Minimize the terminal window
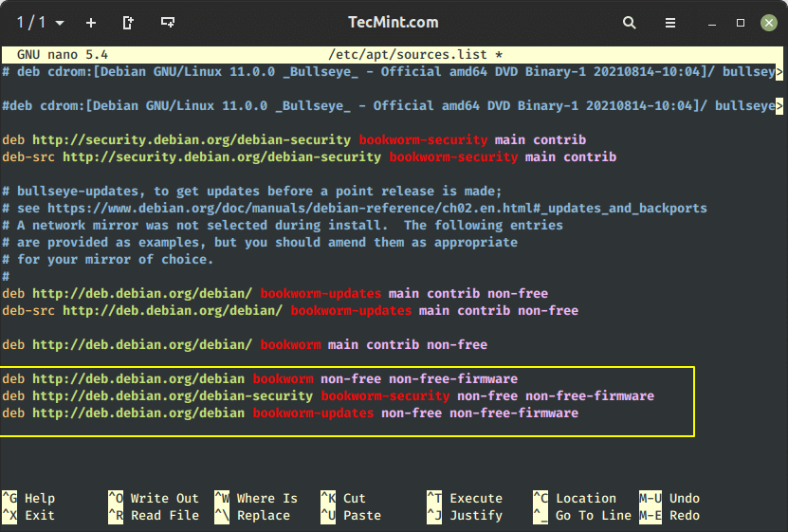 [711, 24]
